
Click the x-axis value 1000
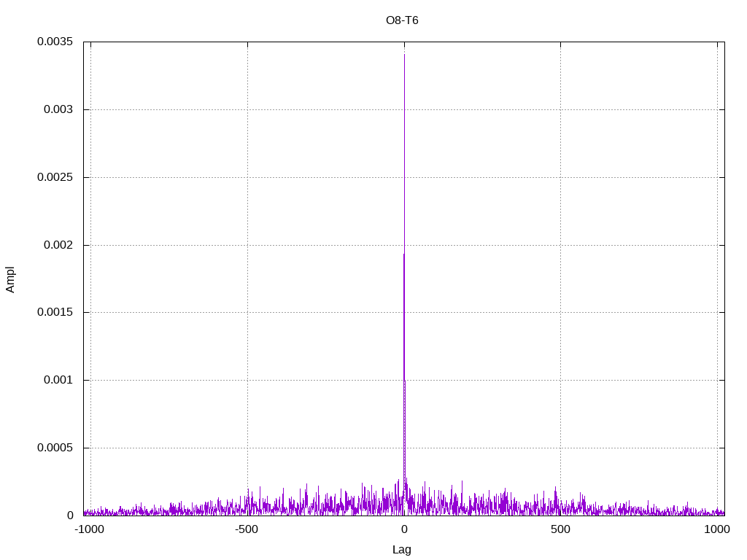[x=717, y=529]
